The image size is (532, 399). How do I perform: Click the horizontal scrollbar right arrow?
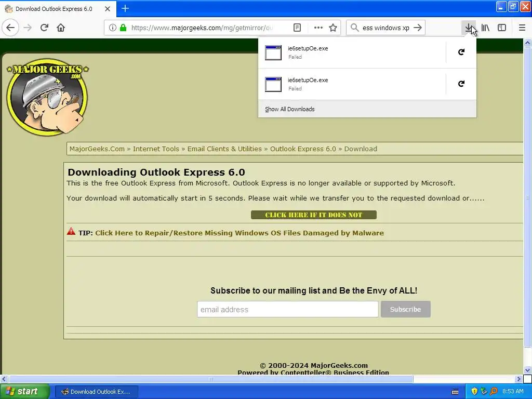pos(519,379)
